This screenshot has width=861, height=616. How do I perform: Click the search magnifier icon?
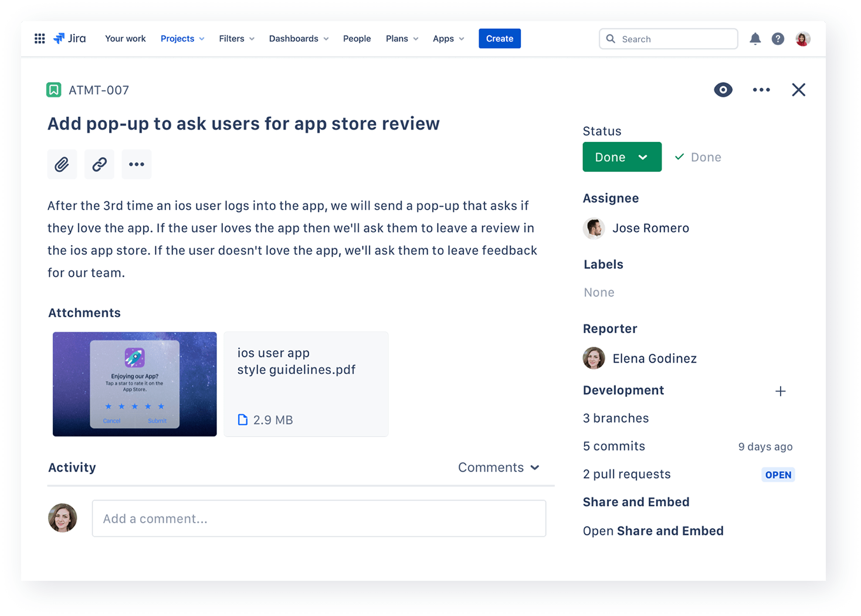coord(611,39)
